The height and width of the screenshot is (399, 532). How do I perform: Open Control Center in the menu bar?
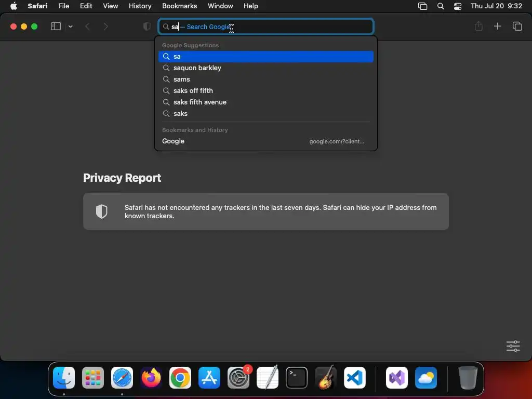click(x=458, y=6)
